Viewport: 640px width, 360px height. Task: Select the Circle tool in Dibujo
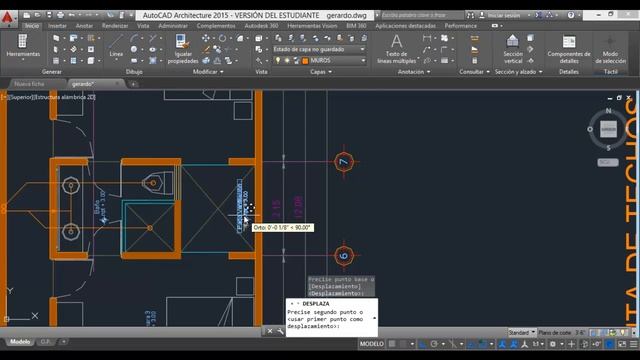point(134,49)
